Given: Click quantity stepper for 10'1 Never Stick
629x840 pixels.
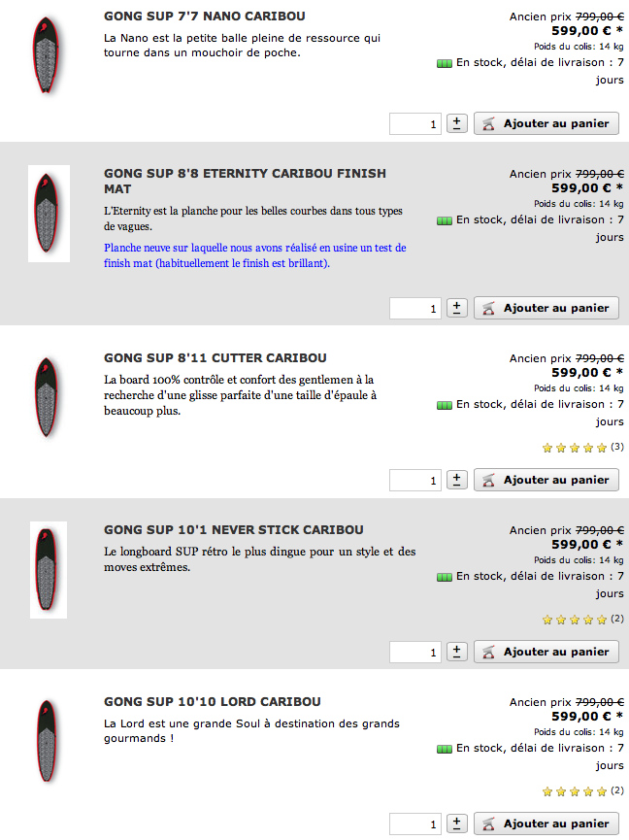Looking at the screenshot, I should [x=457, y=652].
